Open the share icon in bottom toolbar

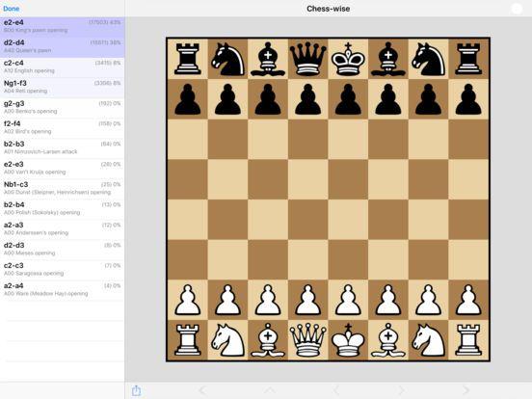pos(136,390)
